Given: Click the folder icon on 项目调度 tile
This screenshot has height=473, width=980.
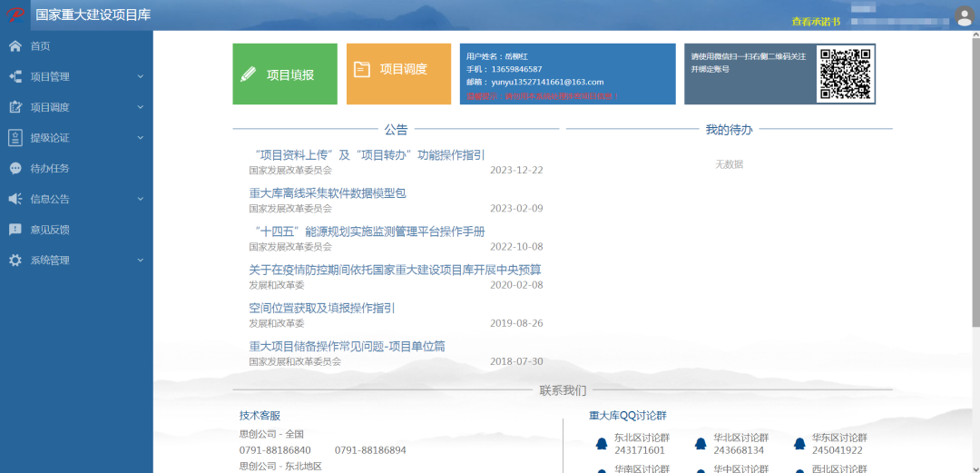Looking at the screenshot, I should [x=362, y=69].
